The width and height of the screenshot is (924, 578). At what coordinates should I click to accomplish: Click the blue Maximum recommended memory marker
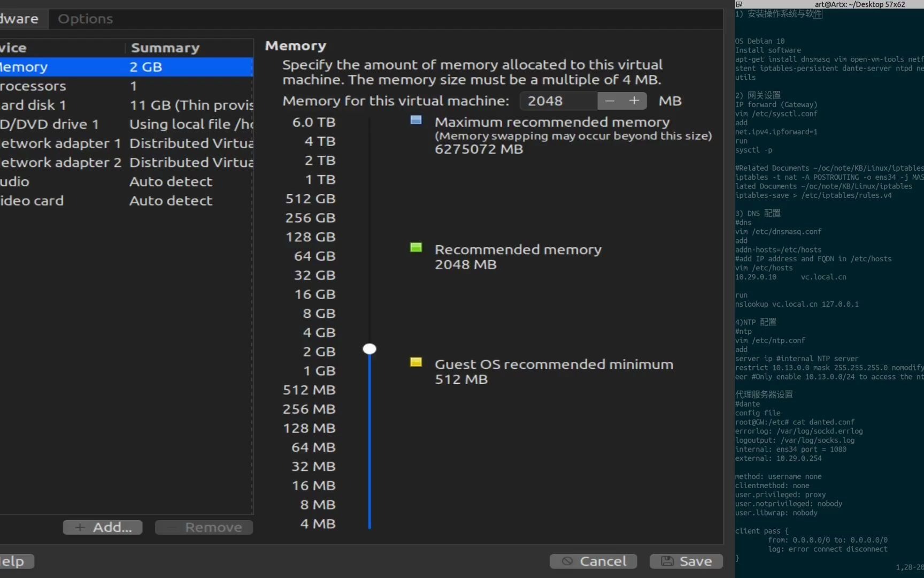pyautogui.click(x=416, y=120)
